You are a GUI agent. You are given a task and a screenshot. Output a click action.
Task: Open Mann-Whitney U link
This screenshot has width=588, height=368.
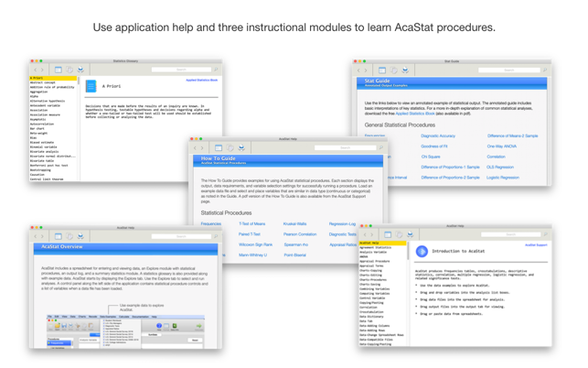[253, 255]
